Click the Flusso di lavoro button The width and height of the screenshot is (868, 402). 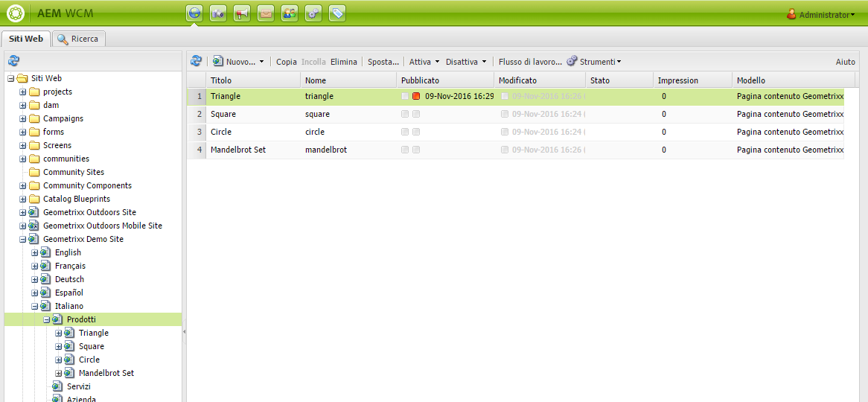click(x=530, y=62)
